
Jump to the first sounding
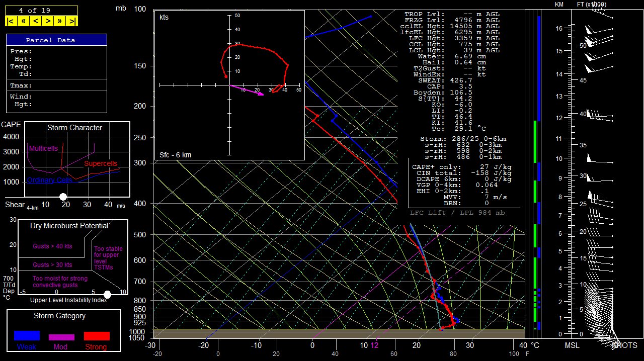pos(11,21)
